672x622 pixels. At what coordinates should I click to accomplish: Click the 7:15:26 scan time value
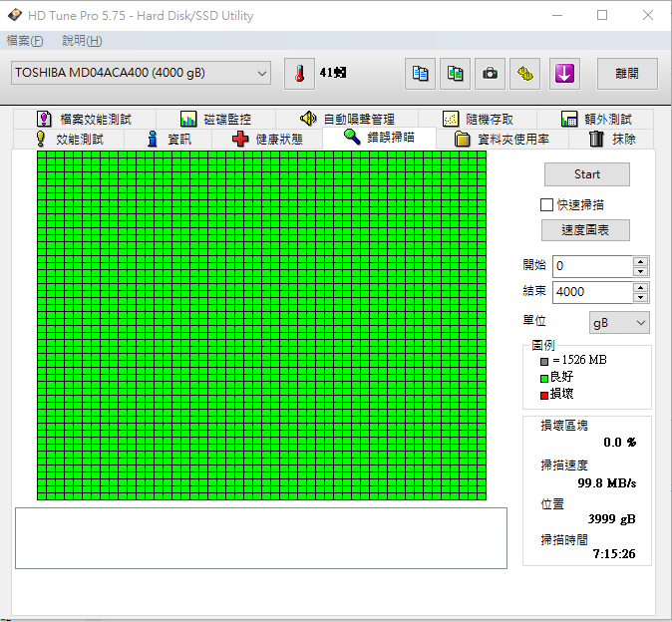pyautogui.click(x=614, y=554)
